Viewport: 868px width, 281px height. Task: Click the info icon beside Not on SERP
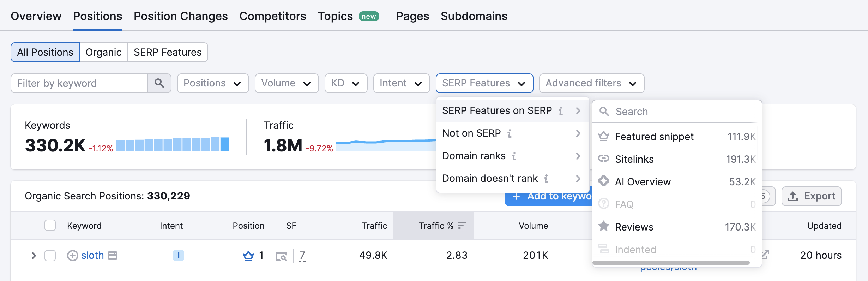tap(510, 133)
